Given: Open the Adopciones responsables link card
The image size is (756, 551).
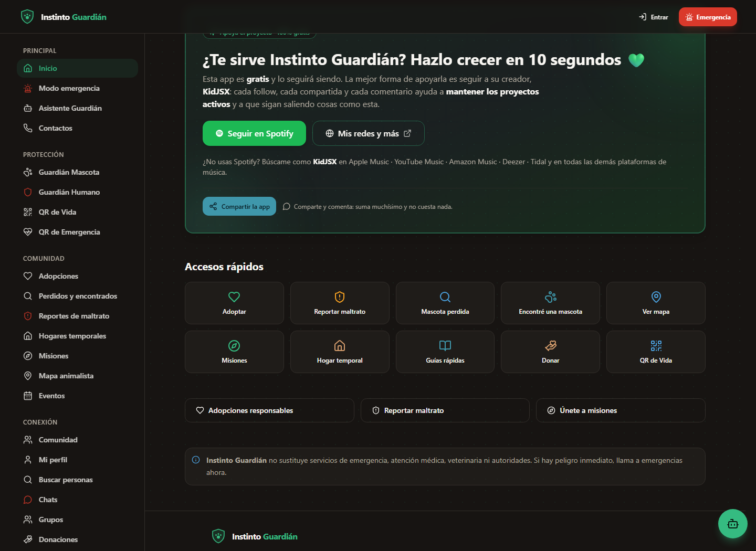Looking at the screenshot, I should coord(269,410).
